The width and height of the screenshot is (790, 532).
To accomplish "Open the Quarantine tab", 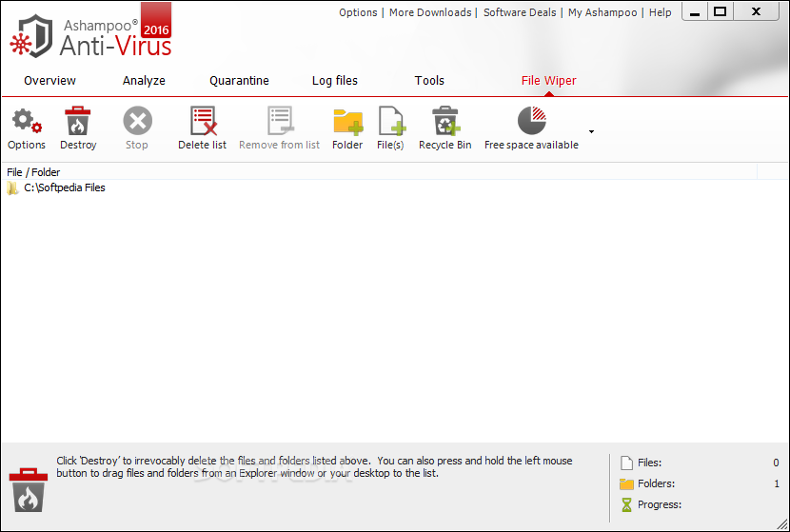I will (239, 81).
